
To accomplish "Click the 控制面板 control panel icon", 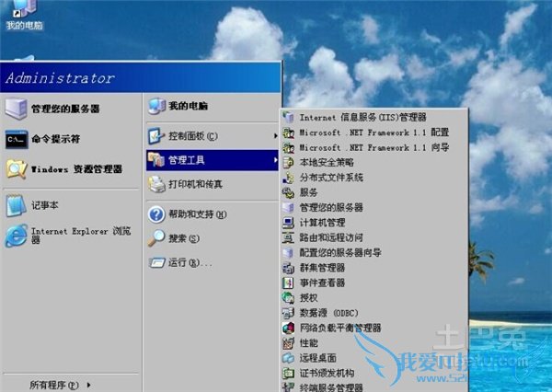I will coord(156,136).
